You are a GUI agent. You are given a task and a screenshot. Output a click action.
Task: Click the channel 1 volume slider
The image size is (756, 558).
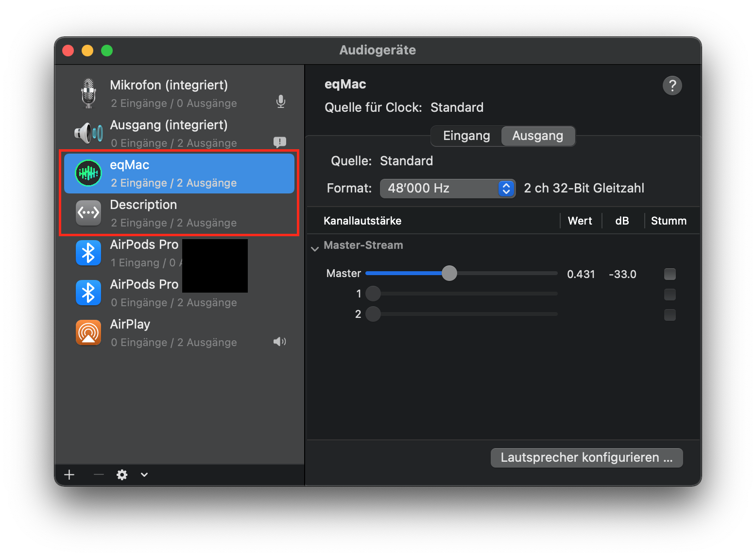(x=461, y=294)
